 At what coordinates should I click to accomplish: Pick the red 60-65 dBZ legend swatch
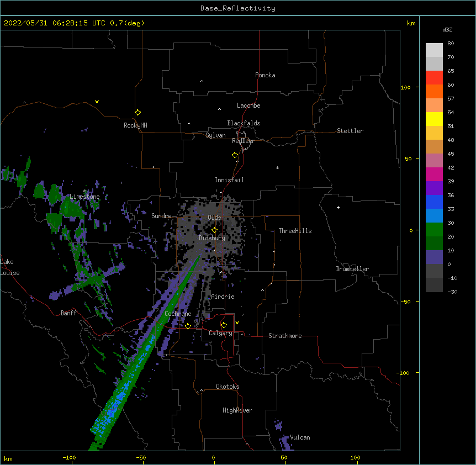point(434,78)
